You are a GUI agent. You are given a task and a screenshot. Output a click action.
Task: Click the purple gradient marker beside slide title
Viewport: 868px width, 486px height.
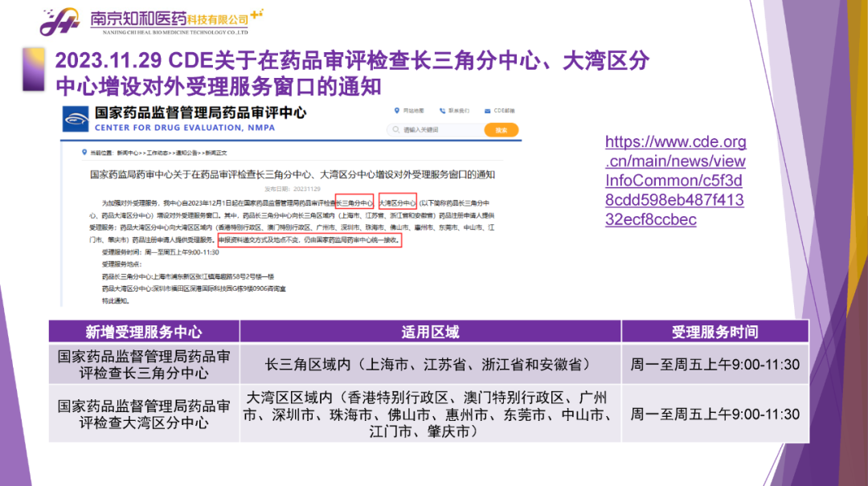tap(33, 68)
